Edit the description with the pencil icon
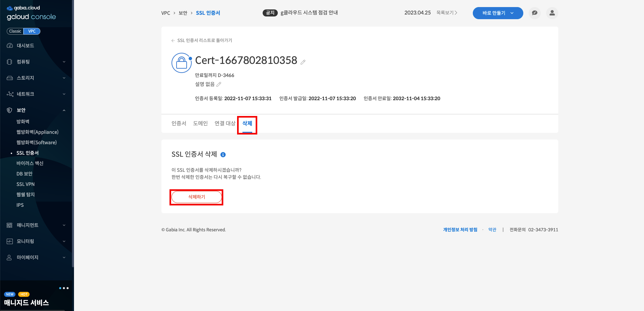This screenshot has width=644, height=311. point(219,84)
